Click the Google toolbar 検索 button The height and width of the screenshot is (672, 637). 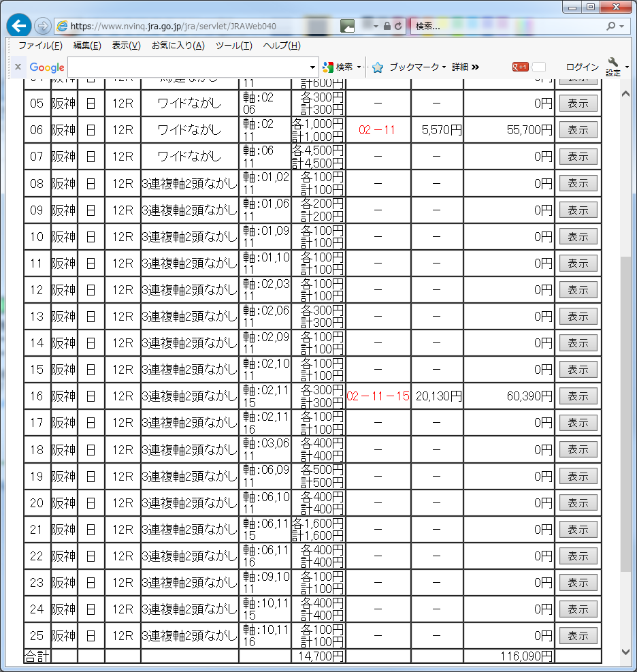(338, 67)
